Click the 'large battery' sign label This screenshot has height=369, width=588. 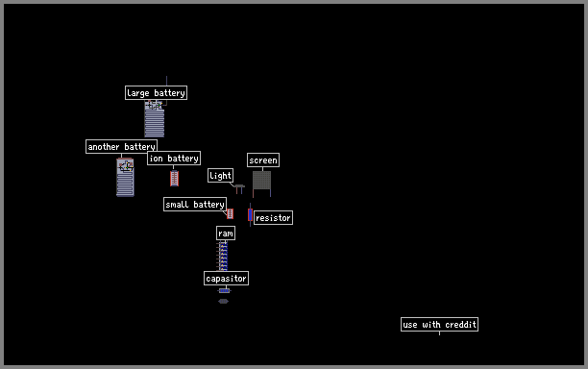pos(156,92)
